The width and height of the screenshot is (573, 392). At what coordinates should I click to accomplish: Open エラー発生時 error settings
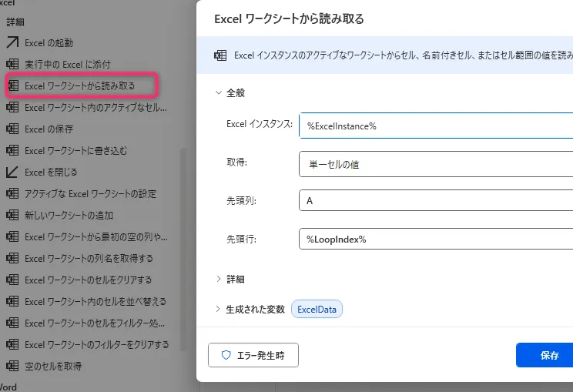253,355
